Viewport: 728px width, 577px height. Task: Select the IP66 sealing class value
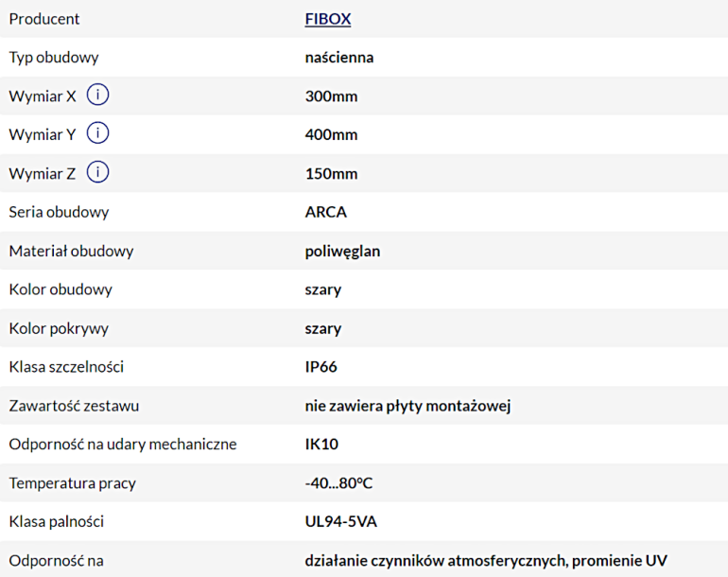321,367
